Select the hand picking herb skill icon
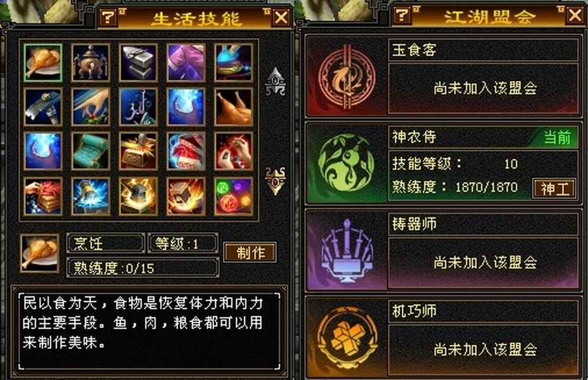 pos(91,107)
